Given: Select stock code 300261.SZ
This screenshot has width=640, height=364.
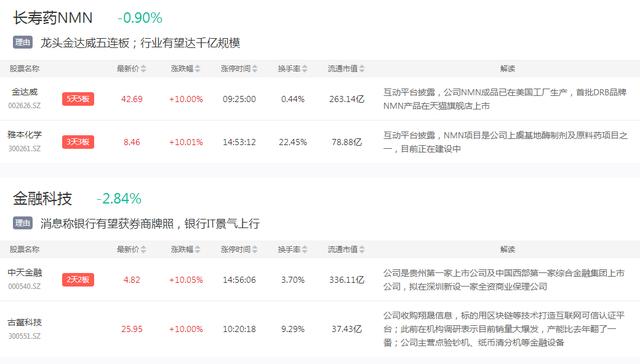Looking at the screenshot, I should coord(24,149).
